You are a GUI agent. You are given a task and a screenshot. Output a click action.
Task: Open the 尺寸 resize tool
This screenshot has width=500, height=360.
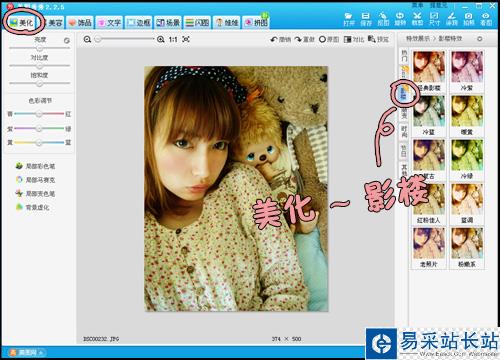(x=434, y=19)
